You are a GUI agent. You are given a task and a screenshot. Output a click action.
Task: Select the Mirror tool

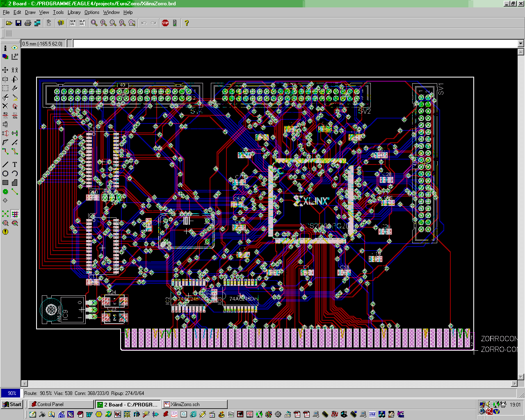click(5, 79)
